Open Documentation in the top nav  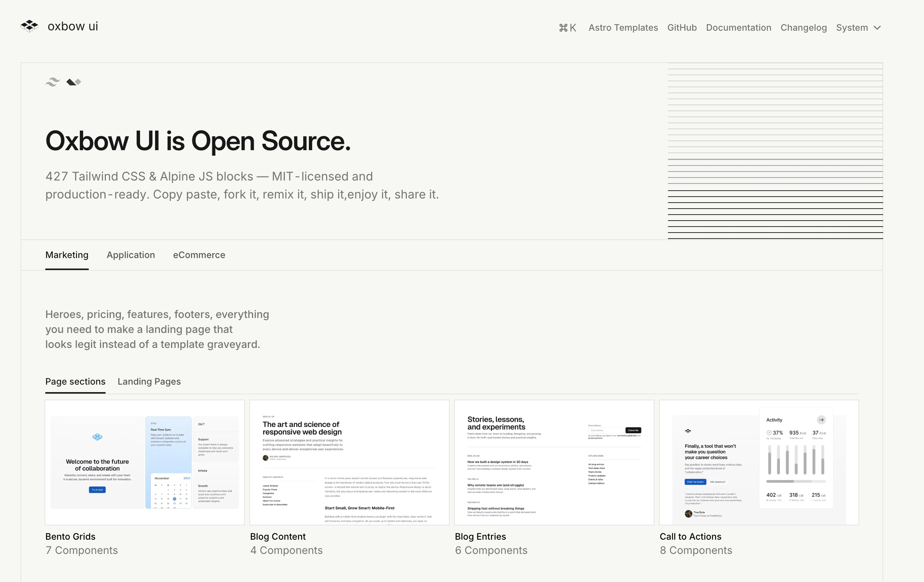click(x=738, y=28)
